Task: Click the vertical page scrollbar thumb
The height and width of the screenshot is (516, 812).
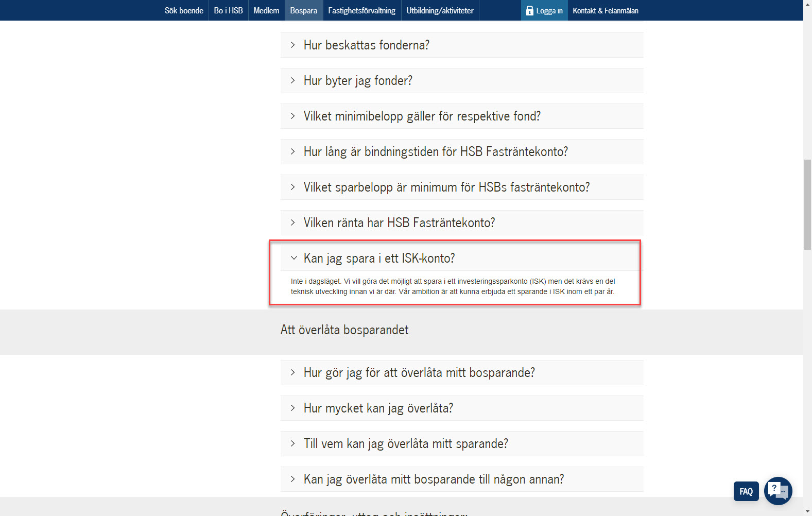Action: point(807,204)
